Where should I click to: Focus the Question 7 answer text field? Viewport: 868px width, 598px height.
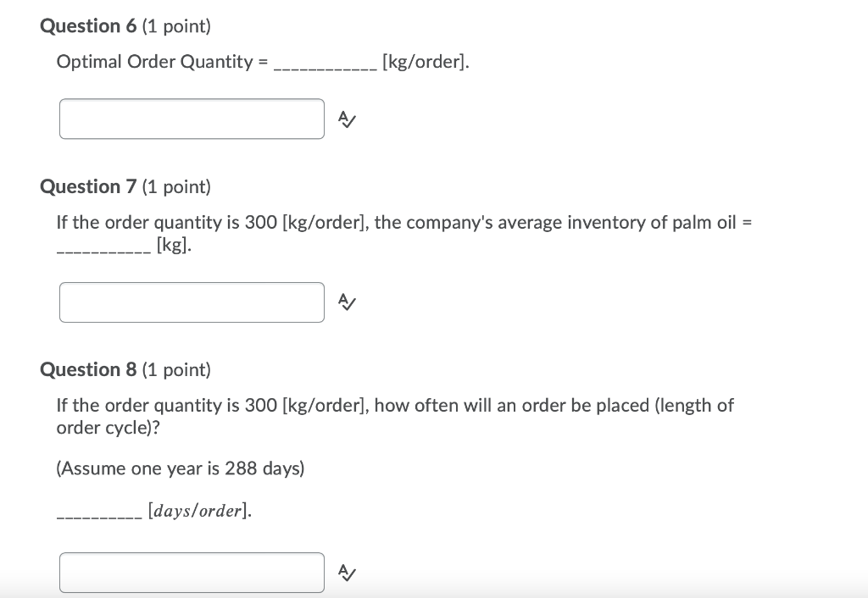click(192, 302)
